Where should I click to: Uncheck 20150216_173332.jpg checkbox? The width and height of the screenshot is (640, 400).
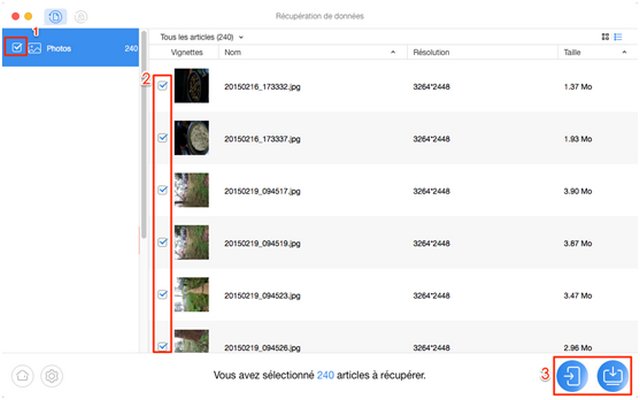[162, 87]
